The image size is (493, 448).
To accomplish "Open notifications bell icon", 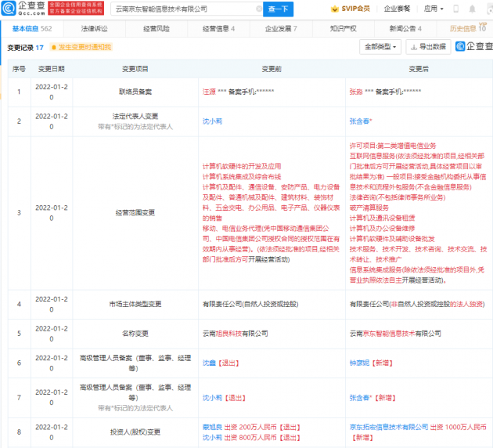I will pos(472,9).
